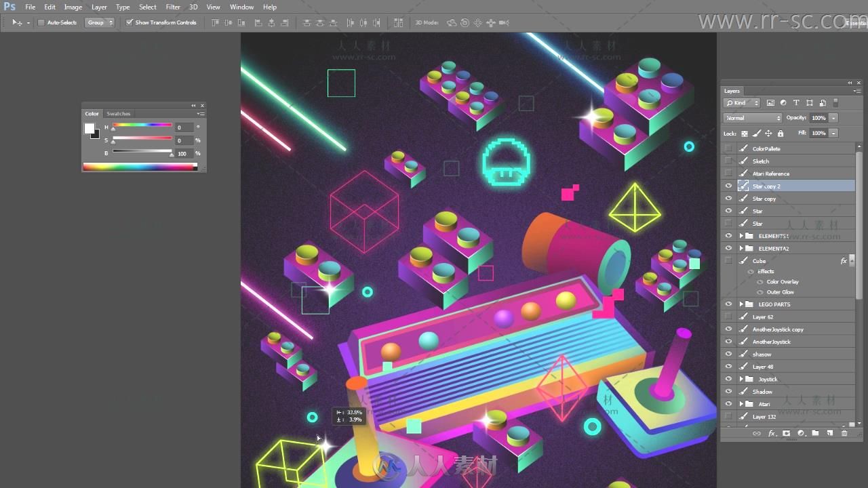Hide the ELEMENTS1 group
Image resolution: width=868 pixels, height=488 pixels.
[728, 236]
